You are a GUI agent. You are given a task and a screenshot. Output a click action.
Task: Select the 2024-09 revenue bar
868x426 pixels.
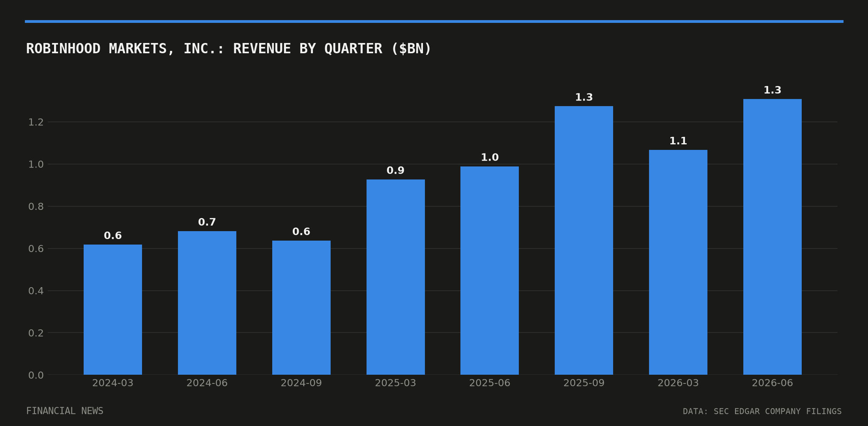(x=301, y=308)
